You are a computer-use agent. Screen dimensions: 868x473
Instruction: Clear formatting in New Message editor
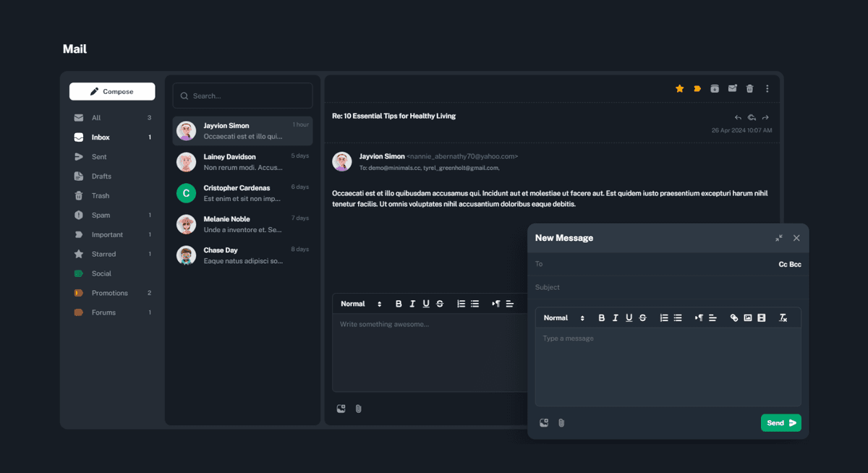[783, 318]
